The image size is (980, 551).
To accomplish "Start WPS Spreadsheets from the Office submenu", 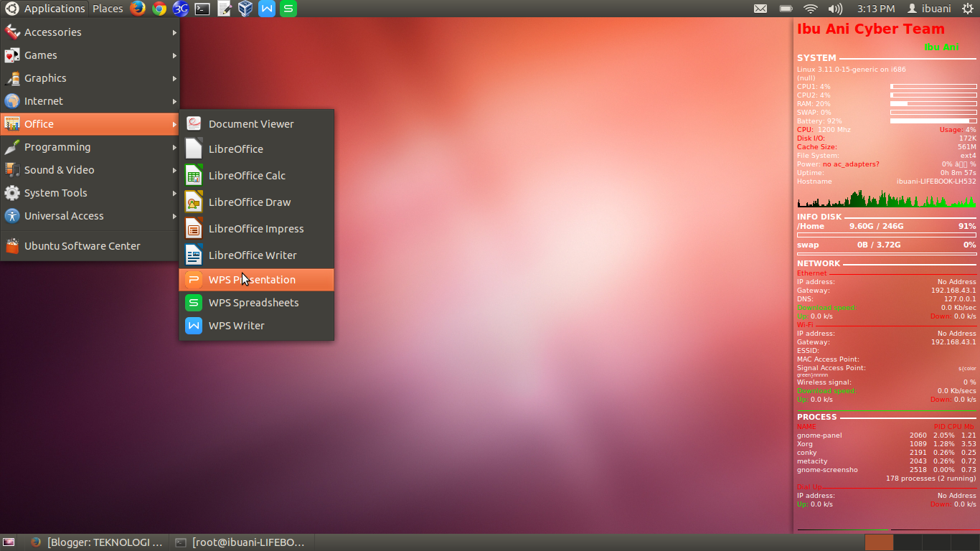I will 256,303.
